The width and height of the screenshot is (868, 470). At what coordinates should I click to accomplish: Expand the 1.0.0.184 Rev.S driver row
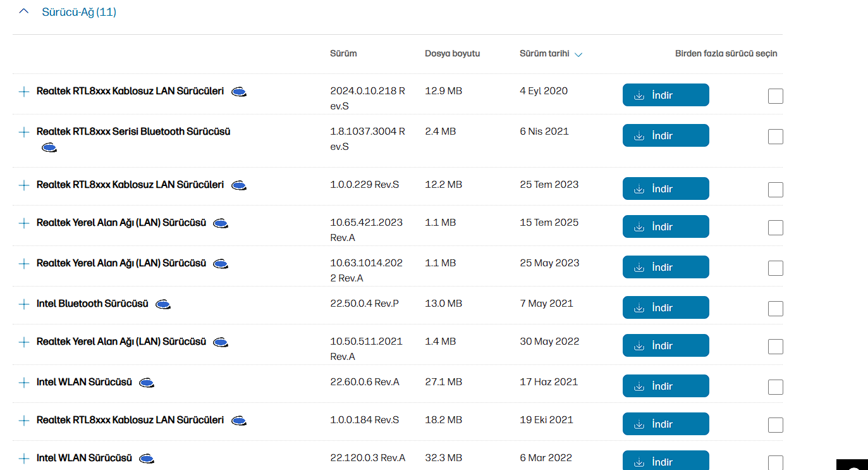[24, 421]
